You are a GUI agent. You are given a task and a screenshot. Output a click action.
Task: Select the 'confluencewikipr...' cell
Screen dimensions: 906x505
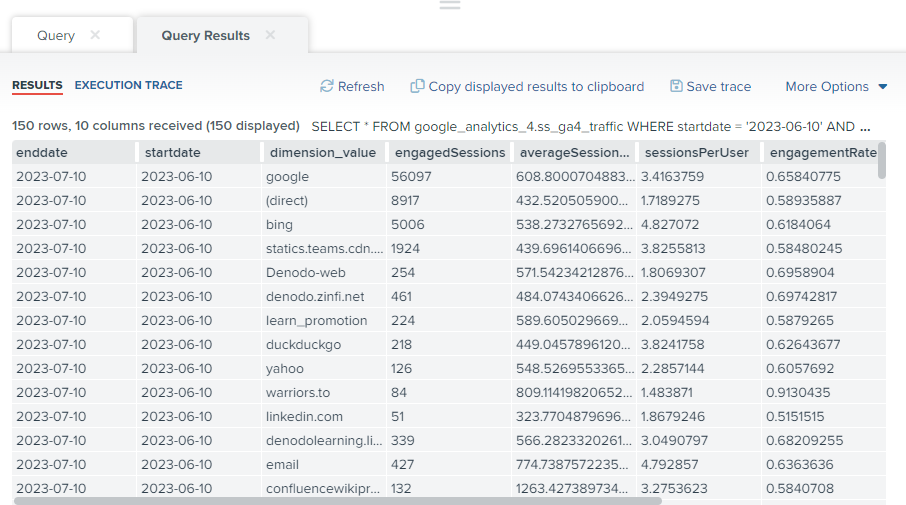click(324, 488)
